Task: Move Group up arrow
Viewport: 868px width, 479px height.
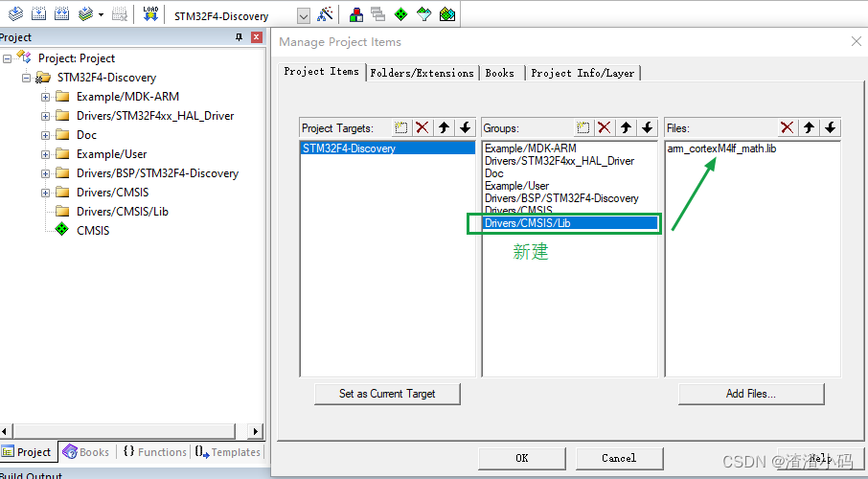Action: 626,128
